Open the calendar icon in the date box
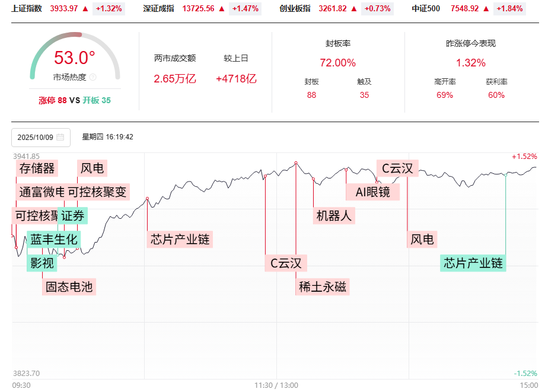 (x=60, y=137)
